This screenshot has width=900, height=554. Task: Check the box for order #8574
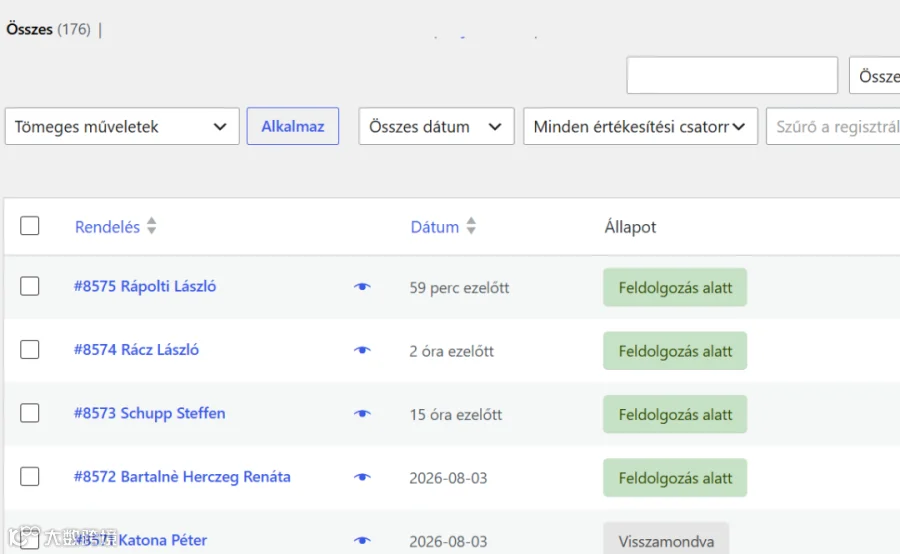(30, 349)
